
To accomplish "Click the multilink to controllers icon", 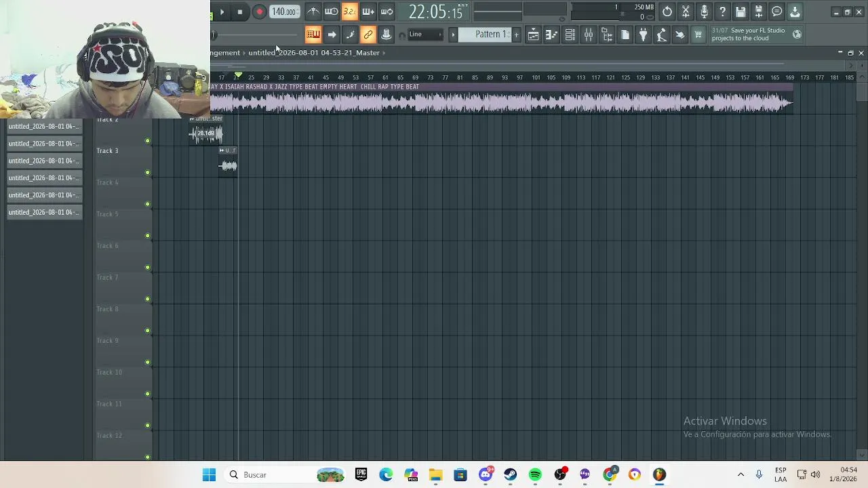I will [387, 35].
